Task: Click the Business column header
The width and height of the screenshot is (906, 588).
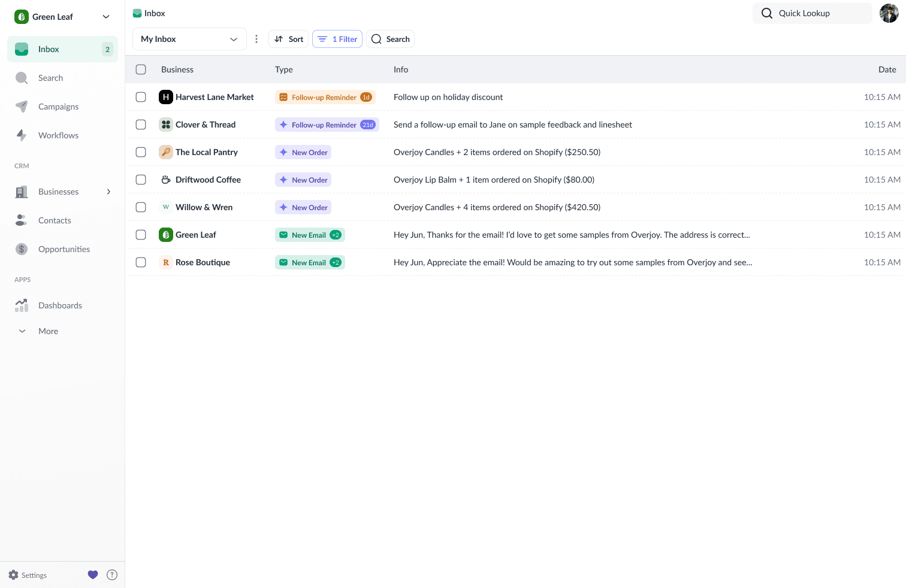Action: click(177, 69)
